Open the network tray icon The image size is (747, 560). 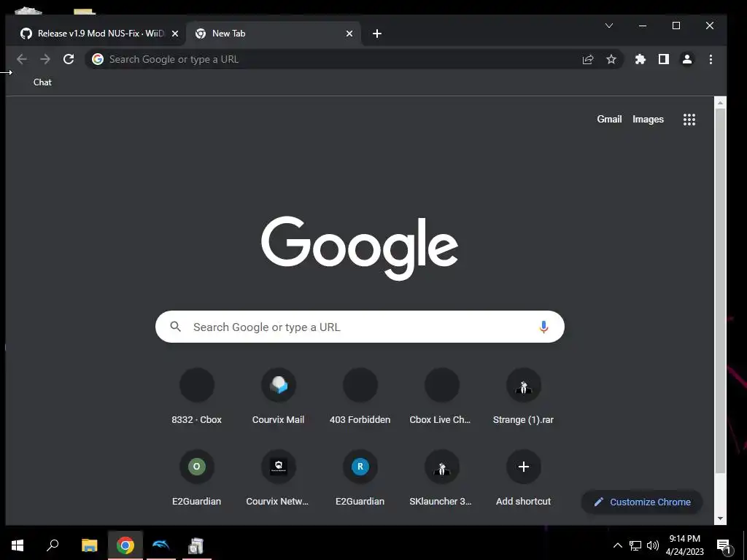(635, 545)
